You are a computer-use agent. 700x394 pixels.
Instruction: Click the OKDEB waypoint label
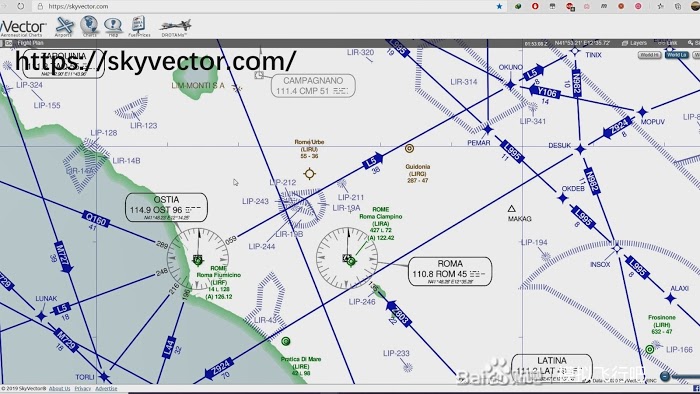coord(573,188)
